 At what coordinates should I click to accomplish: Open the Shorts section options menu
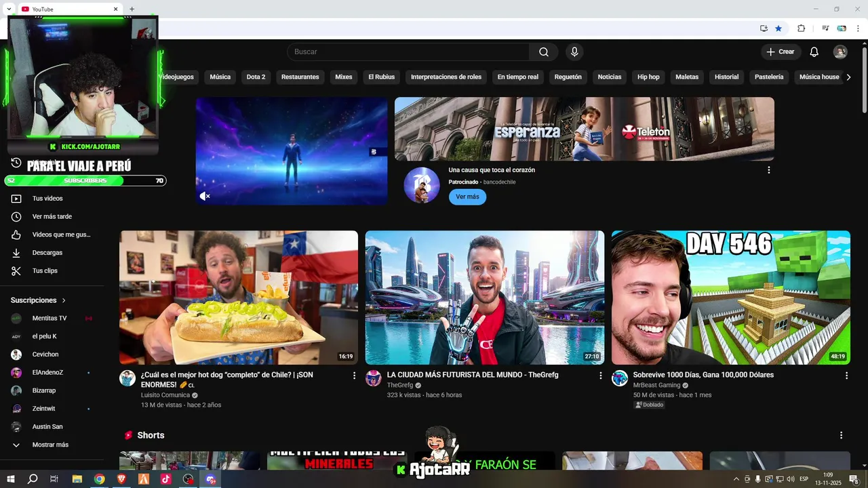(x=841, y=435)
